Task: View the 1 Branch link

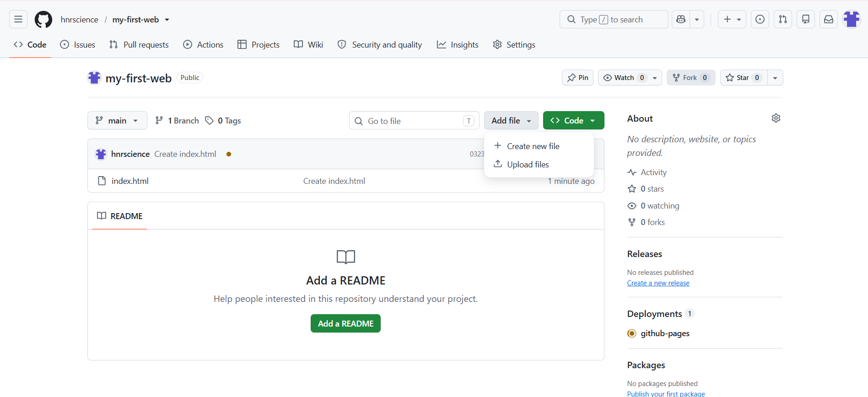Action: click(x=177, y=120)
